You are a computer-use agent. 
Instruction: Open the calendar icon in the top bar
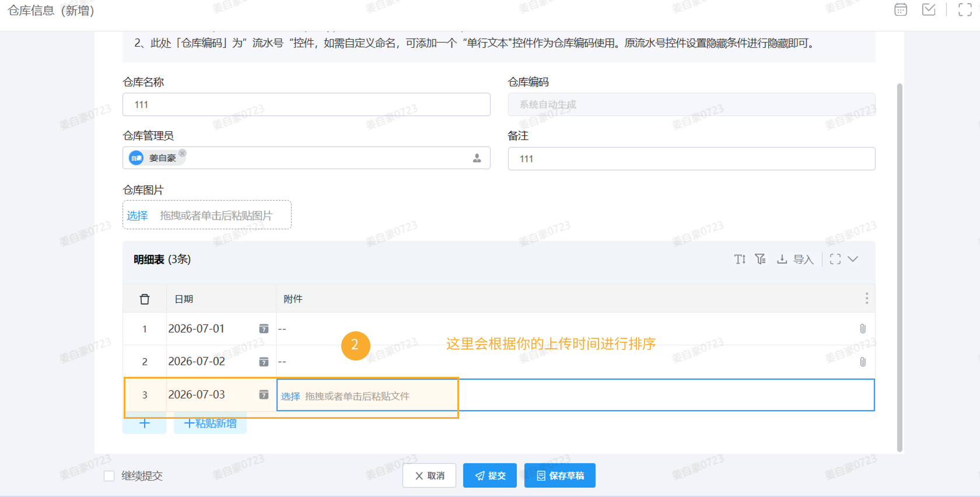901,10
